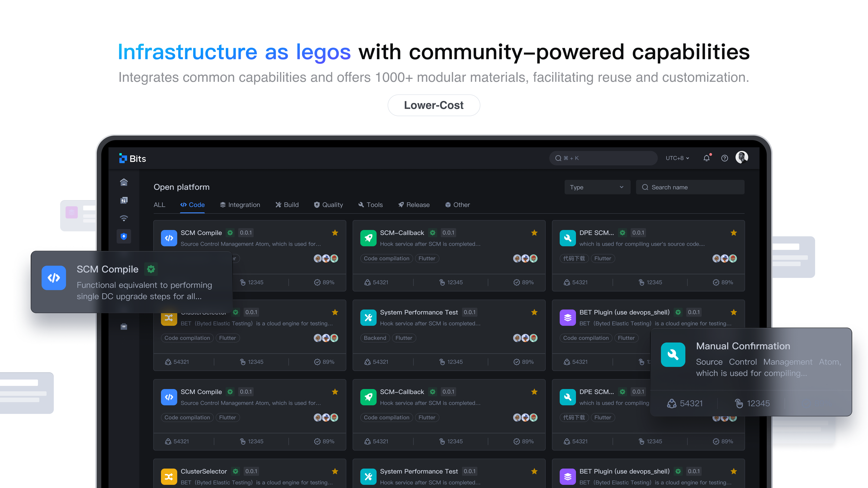Toggle favorite star on the ClusterSelector card in the second row

(x=335, y=312)
